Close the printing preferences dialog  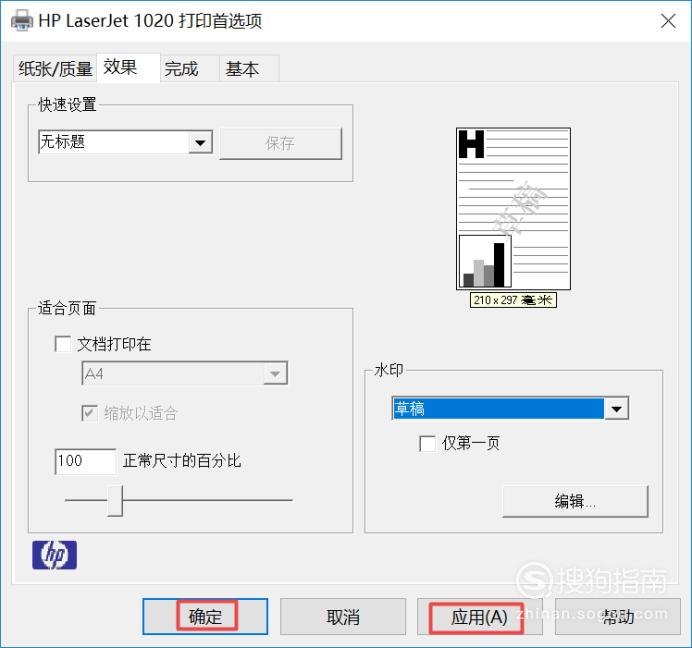[x=668, y=21]
